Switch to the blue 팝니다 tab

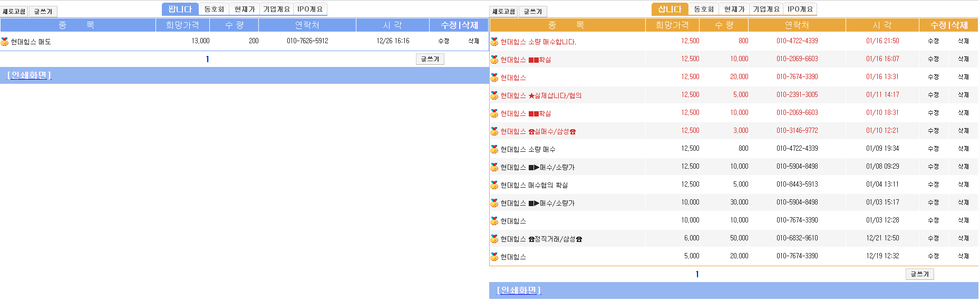click(180, 9)
